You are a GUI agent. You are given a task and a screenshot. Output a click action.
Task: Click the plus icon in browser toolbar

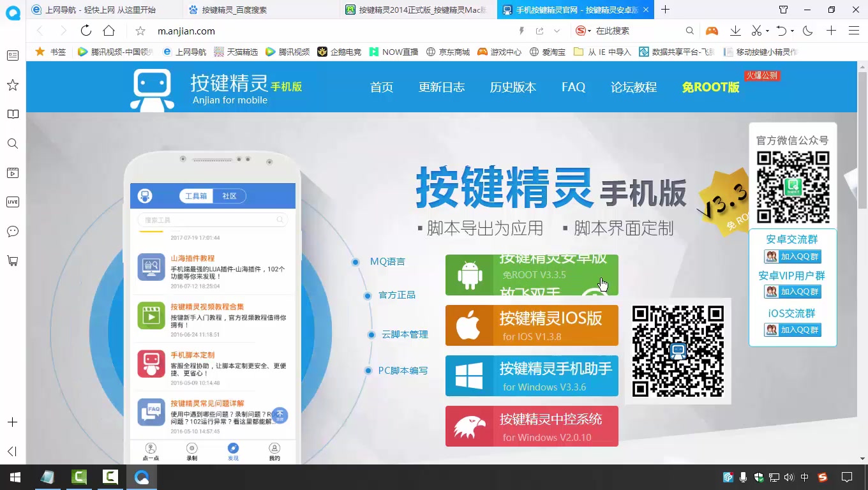coord(831,31)
